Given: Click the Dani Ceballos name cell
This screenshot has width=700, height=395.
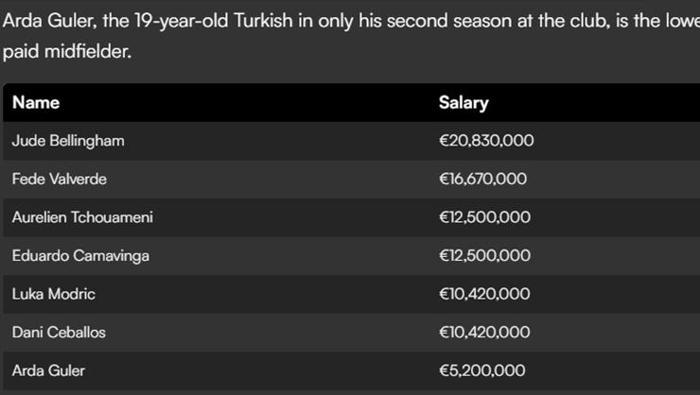Looking at the screenshot, I should click(x=59, y=333).
